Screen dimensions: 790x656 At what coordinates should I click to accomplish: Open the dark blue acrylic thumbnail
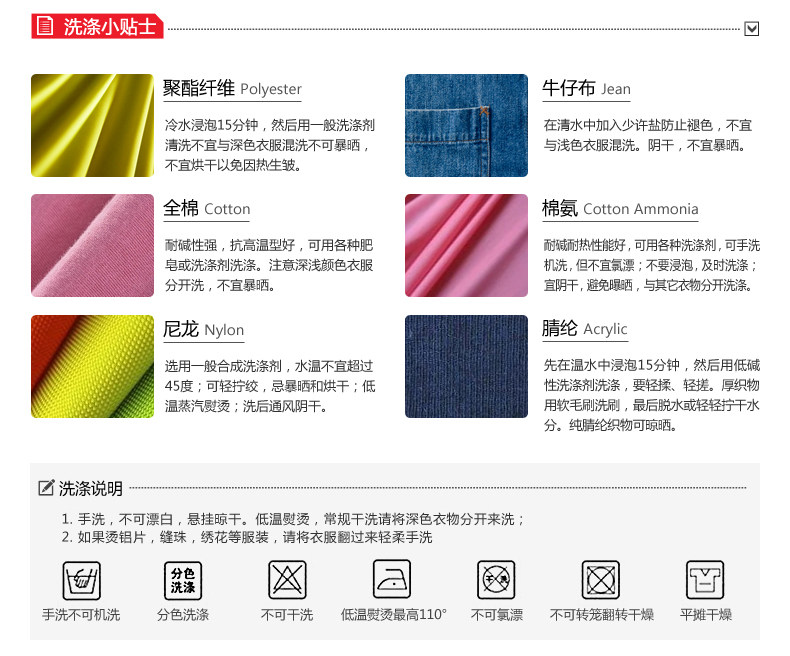[467, 366]
